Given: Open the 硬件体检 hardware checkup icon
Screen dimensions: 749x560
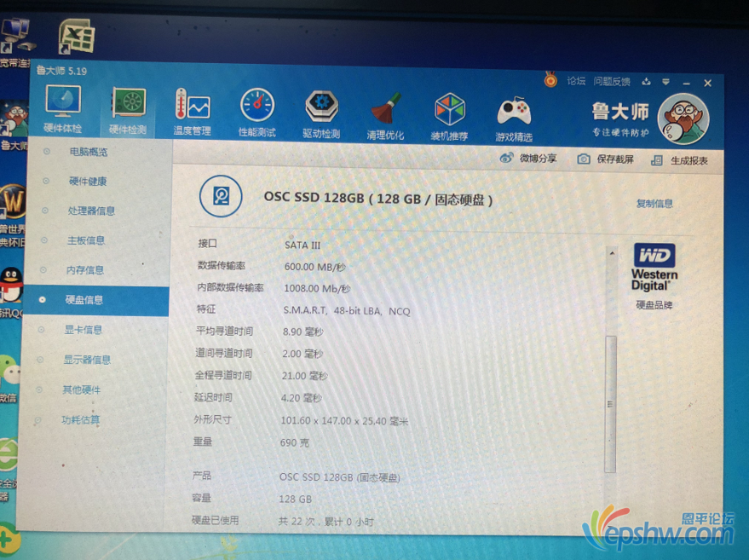Looking at the screenshot, I should (63, 109).
